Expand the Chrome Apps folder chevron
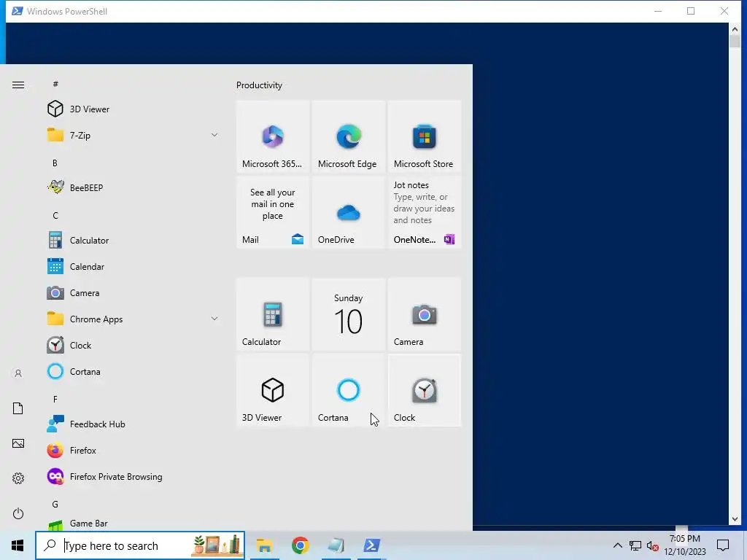 click(214, 319)
